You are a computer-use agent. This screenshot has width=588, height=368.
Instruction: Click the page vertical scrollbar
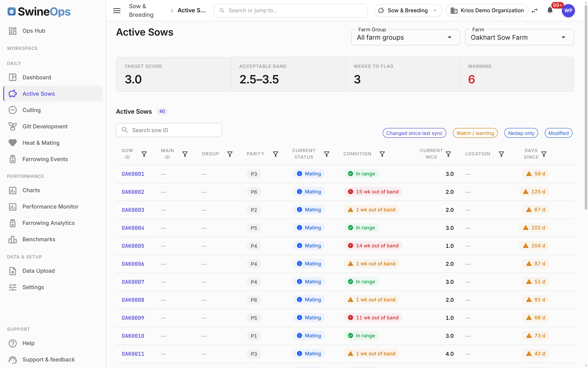[x=586, y=107]
